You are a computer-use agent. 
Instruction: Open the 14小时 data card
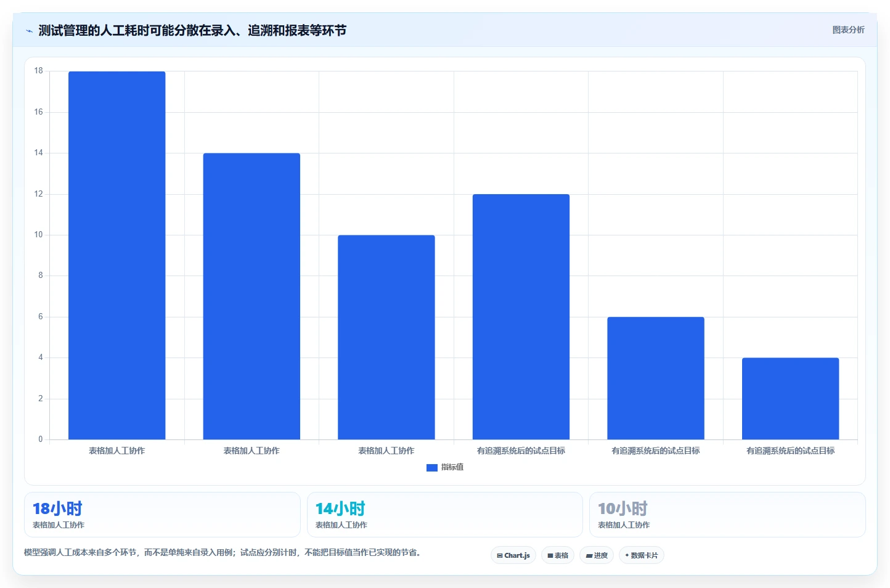tap(445, 515)
